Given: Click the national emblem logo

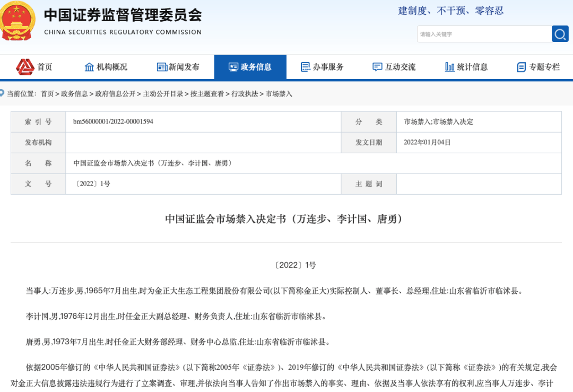Looking at the screenshot, I should [x=17, y=21].
